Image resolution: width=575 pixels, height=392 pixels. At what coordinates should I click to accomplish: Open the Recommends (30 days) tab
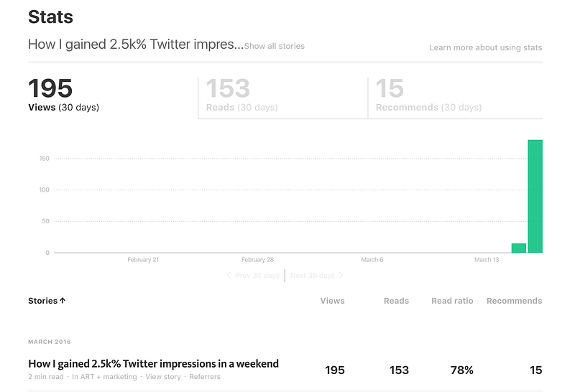click(455, 98)
